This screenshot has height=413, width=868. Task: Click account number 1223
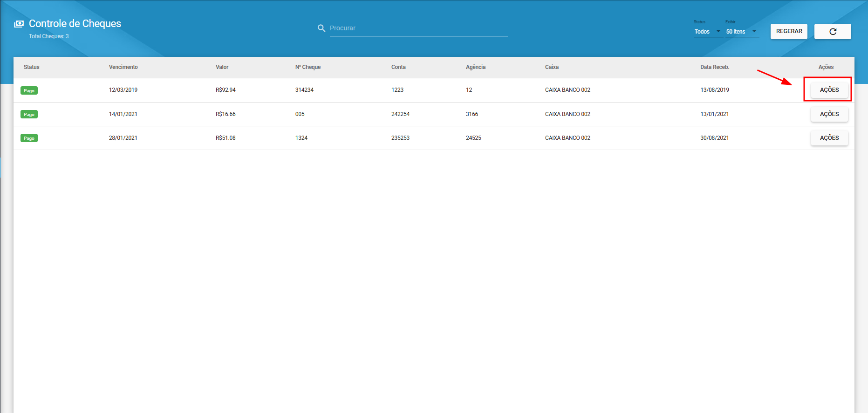[x=397, y=90]
